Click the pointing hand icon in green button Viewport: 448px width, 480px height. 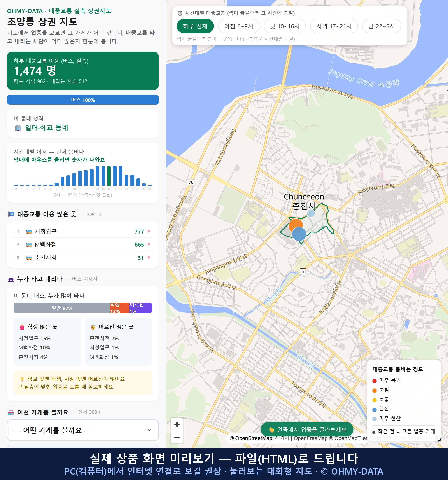click(271, 429)
